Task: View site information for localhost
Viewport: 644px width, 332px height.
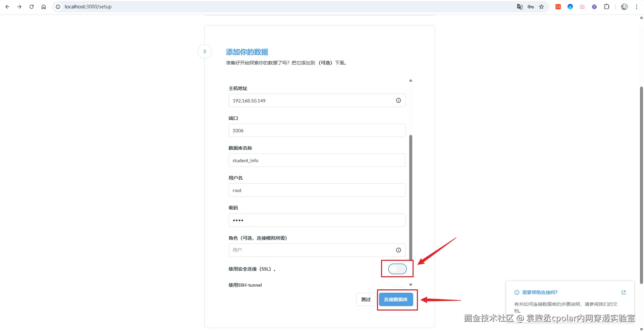Action: (x=58, y=7)
